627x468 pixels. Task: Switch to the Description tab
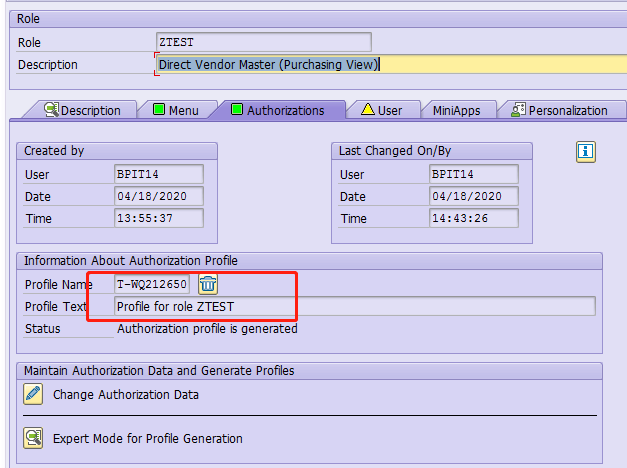82,110
